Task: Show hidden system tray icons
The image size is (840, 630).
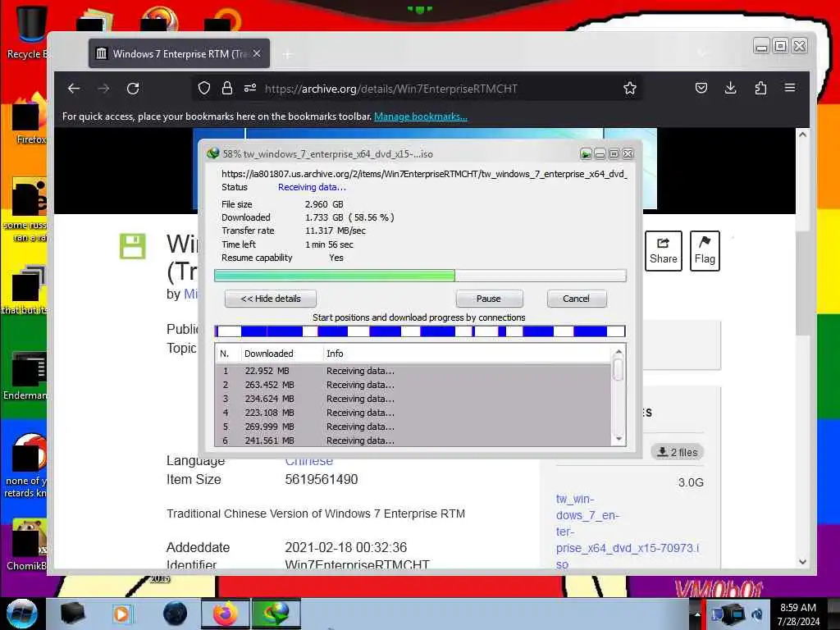Action: [x=697, y=614]
